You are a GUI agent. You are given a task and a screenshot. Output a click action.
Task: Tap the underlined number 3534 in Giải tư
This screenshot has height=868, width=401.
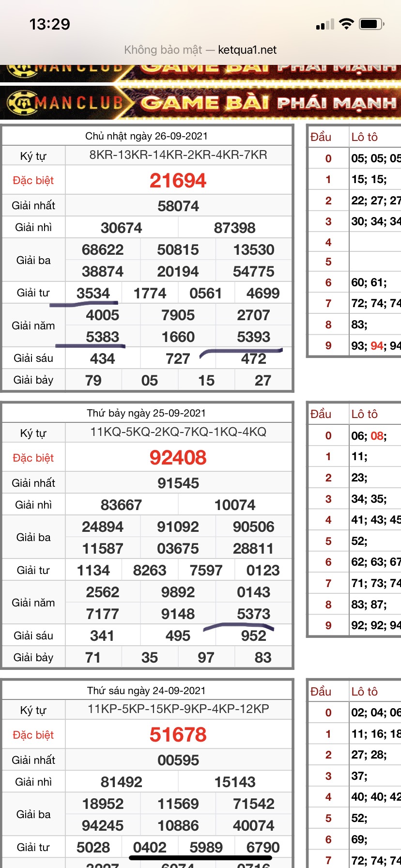point(93,294)
